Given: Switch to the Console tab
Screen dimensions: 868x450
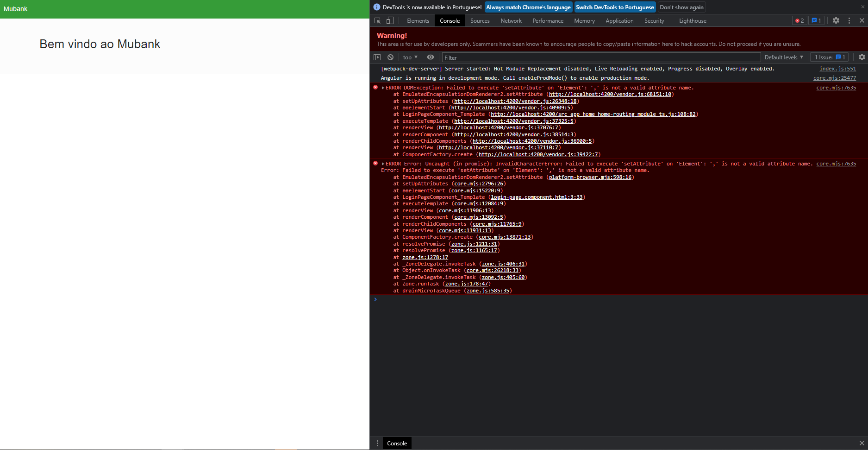Looking at the screenshot, I should [x=450, y=21].
